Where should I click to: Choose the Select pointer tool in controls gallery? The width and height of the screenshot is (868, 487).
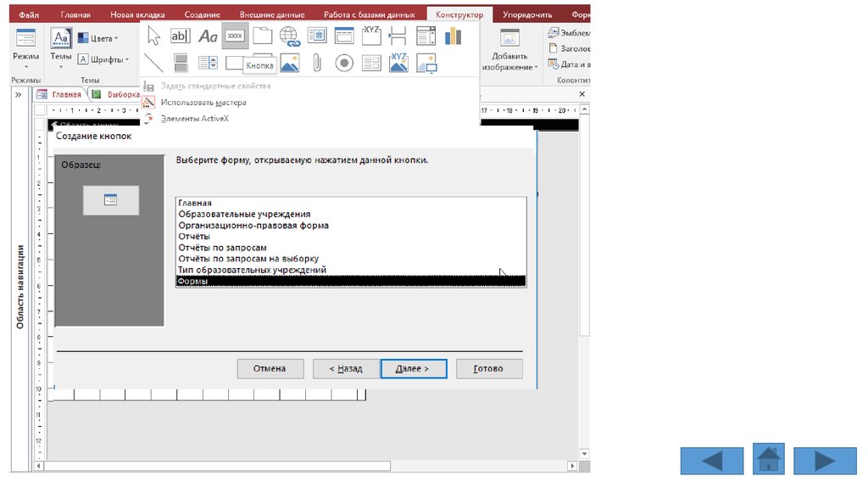pos(154,36)
